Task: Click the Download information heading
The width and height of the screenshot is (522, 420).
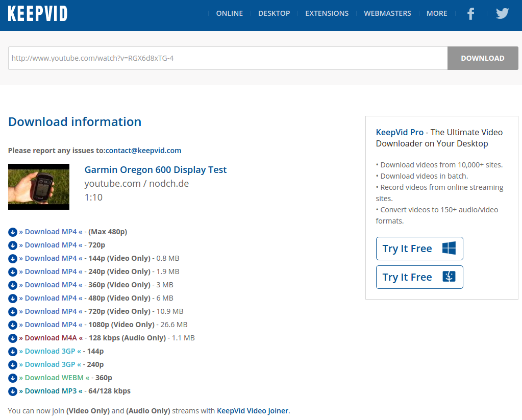Action: click(x=75, y=122)
